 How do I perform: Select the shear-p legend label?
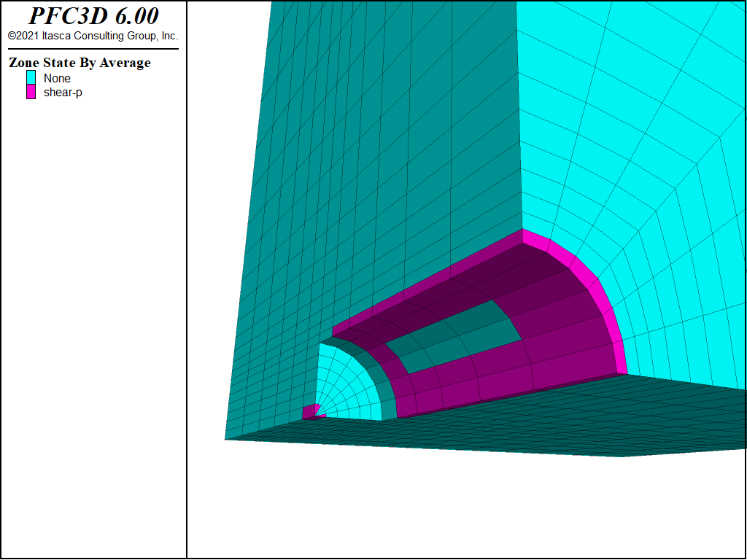point(63,93)
